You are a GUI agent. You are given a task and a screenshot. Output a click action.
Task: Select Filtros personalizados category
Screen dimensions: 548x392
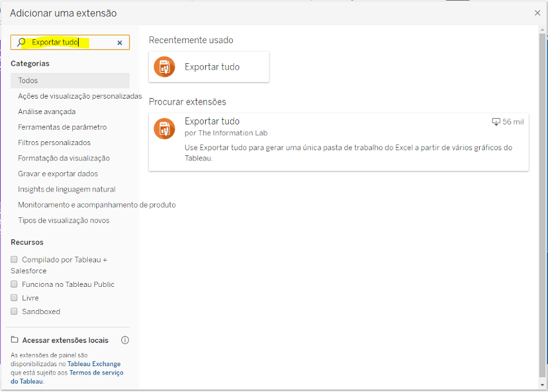54,143
